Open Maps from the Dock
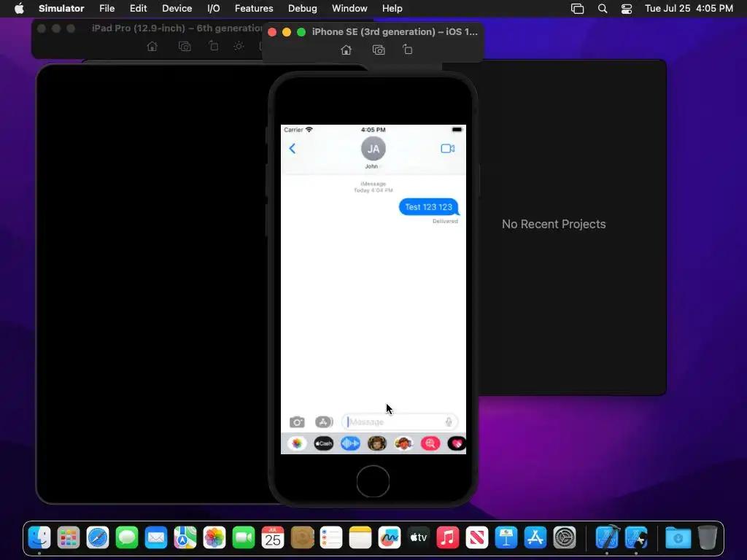 pyautogui.click(x=185, y=538)
